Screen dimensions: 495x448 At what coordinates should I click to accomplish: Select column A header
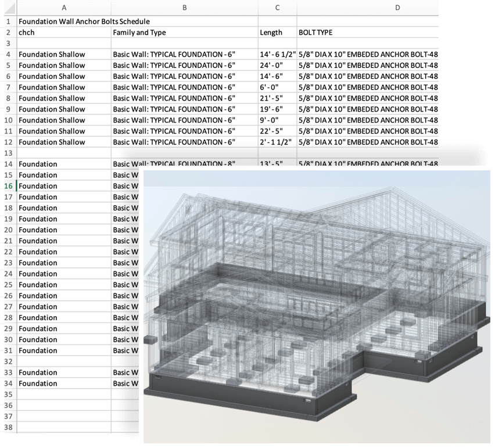(x=64, y=8)
